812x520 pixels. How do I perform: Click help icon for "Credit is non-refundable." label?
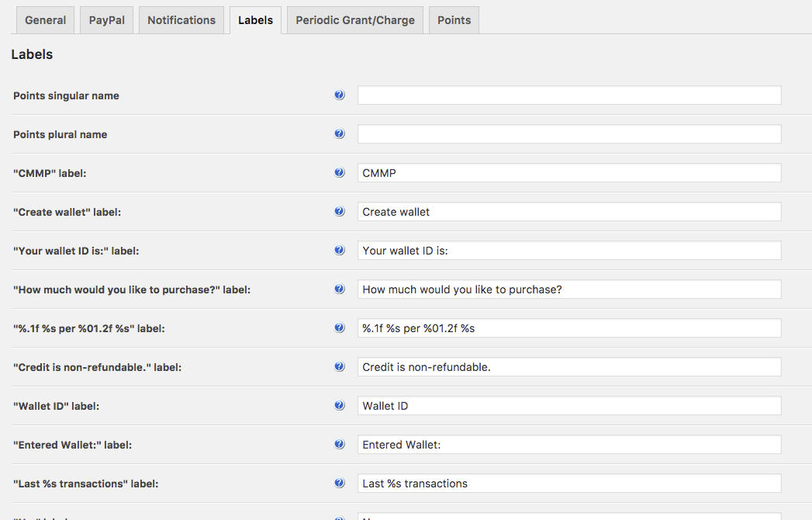point(339,367)
